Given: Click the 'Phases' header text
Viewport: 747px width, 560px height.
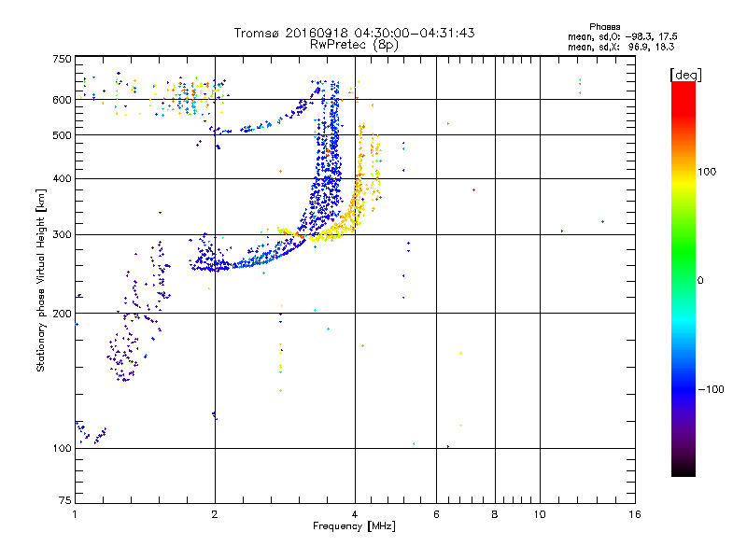Looking at the screenshot, I should point(604,27).
